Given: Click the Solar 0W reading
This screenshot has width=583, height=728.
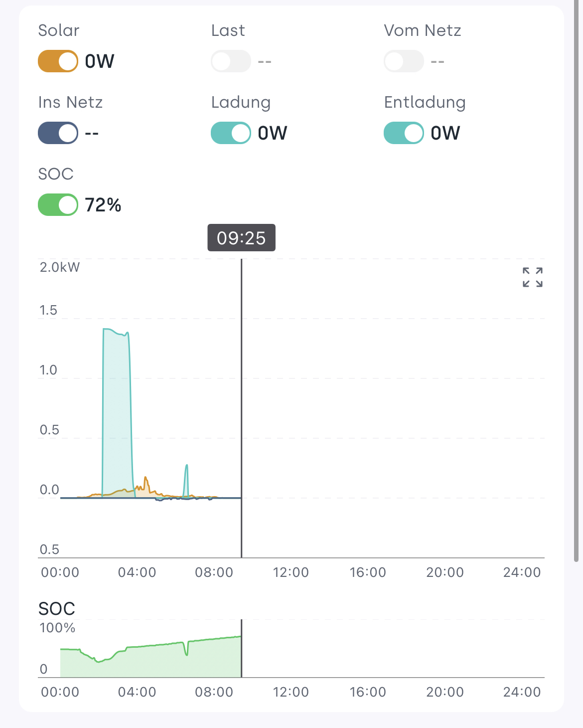Looking at the screenshot, I should [100, 61].
